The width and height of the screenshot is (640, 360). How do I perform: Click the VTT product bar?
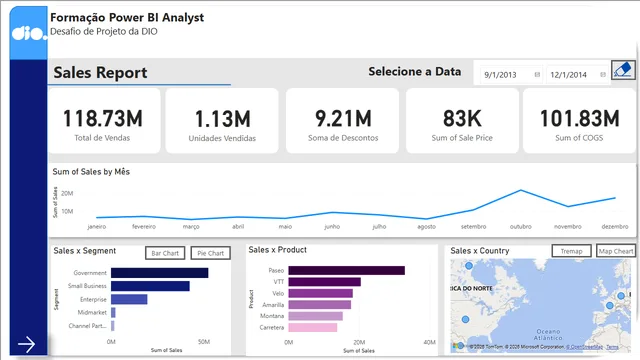tap(324, 282)
